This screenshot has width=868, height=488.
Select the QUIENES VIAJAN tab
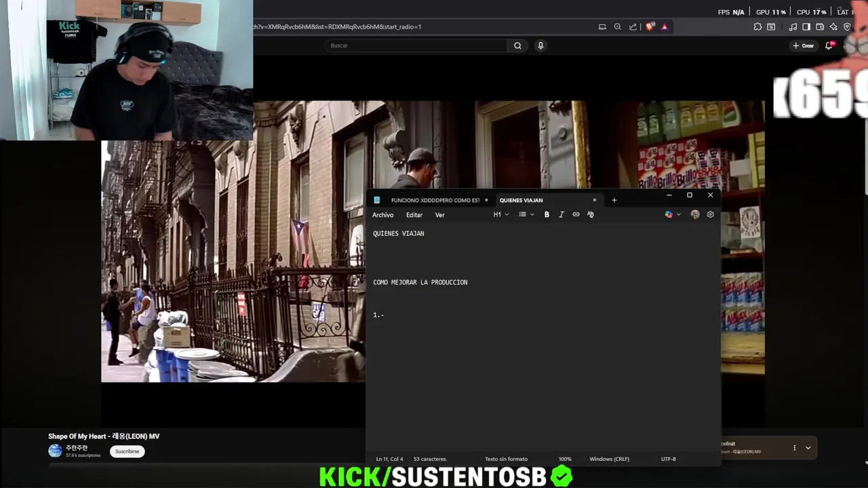coord(521,200)
